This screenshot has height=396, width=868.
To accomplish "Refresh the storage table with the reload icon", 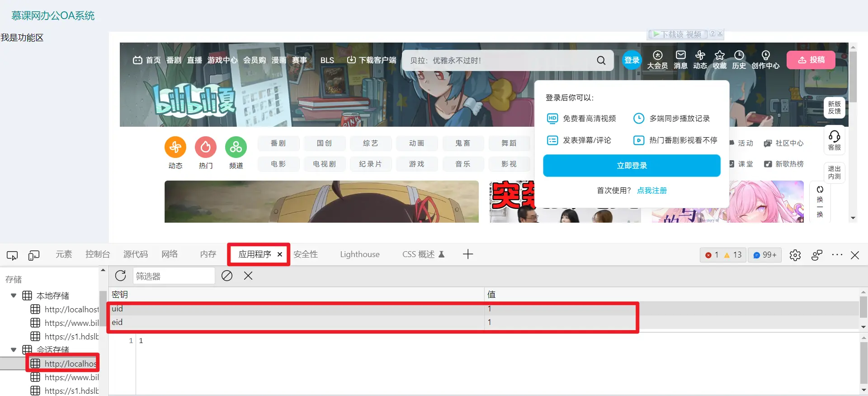I will coord(121,276).
